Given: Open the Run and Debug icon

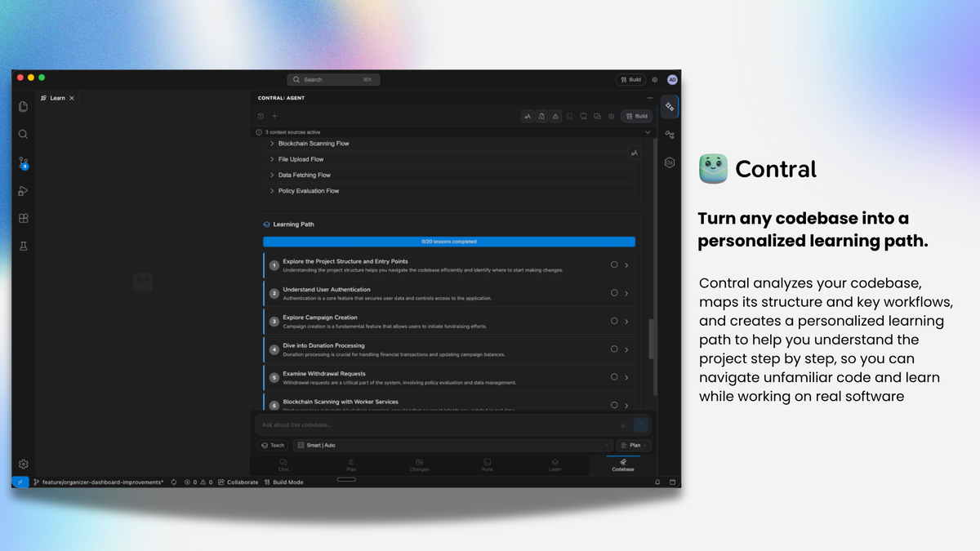Looking at the screenshot, I should 23,191.
